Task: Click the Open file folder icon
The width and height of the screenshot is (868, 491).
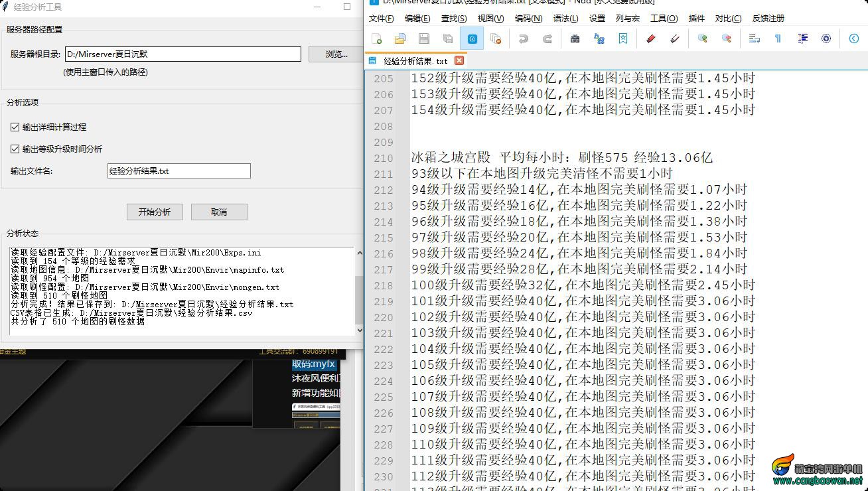Action: click(x=400, y=38)
